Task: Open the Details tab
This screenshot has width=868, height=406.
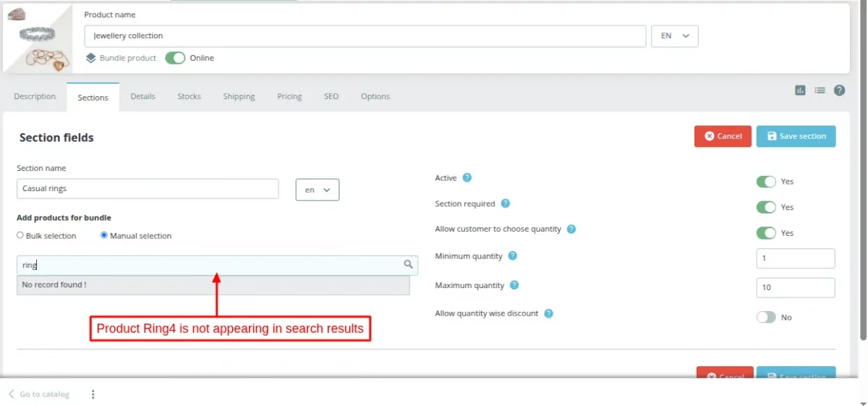Action: pos(142,96)
